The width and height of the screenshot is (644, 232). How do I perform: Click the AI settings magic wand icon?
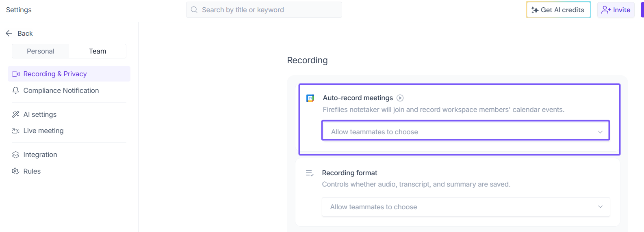point(16,114)
